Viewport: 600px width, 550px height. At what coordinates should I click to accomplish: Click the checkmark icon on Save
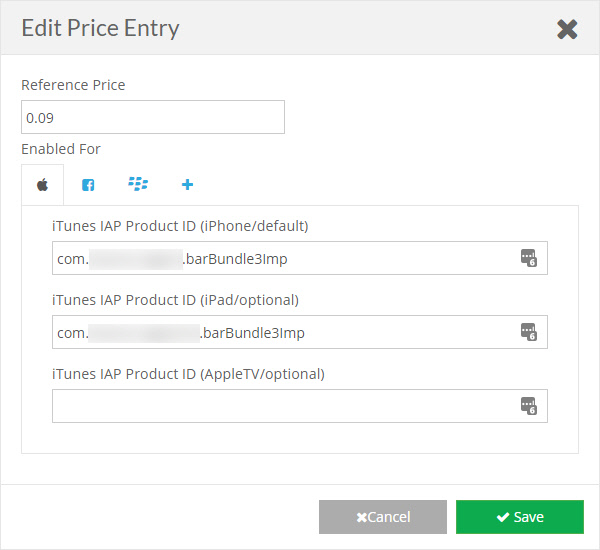tap(503, 517)
